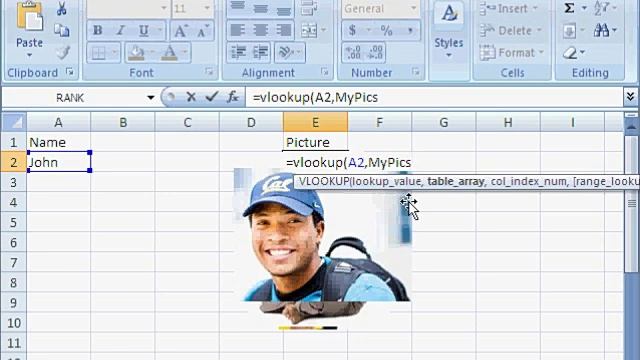Click the Insert cells button
640x360 pixels.
click(x=508, y=8)
